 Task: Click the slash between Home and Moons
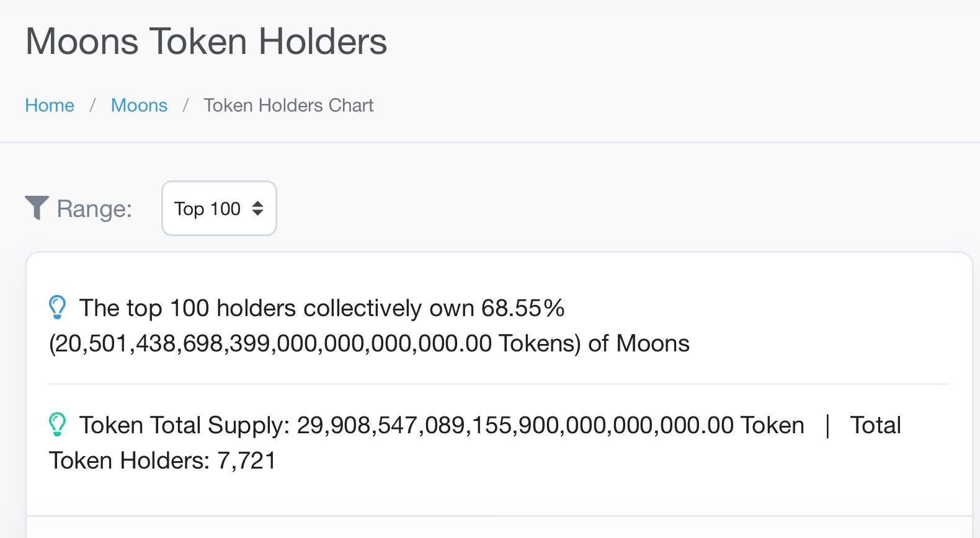[x=92, y=105]
